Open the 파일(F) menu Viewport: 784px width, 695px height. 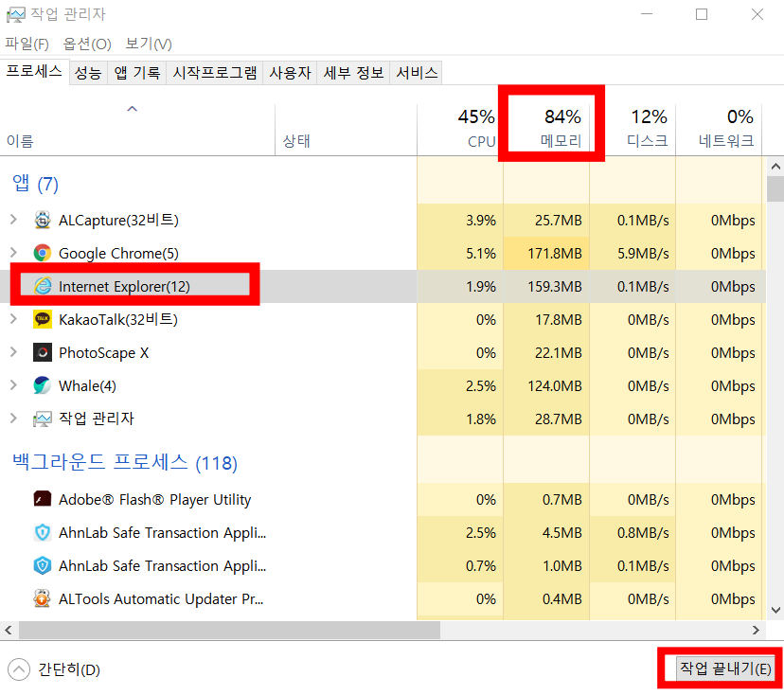point(27,44)
